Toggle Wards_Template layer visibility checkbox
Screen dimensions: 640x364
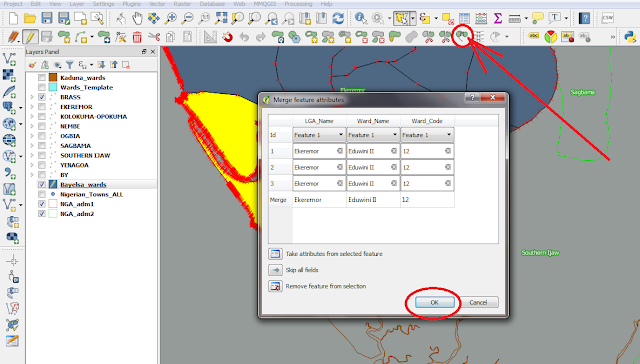(42, 87)
